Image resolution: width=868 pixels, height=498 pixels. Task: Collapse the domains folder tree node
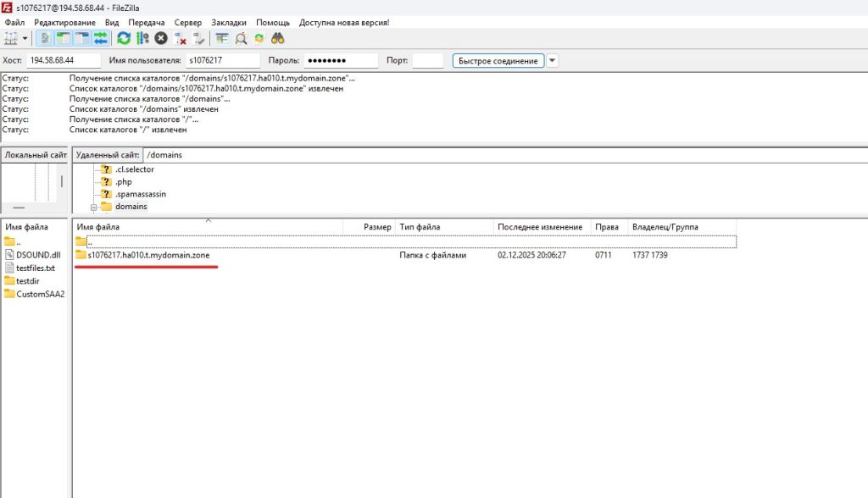(95, 207)
